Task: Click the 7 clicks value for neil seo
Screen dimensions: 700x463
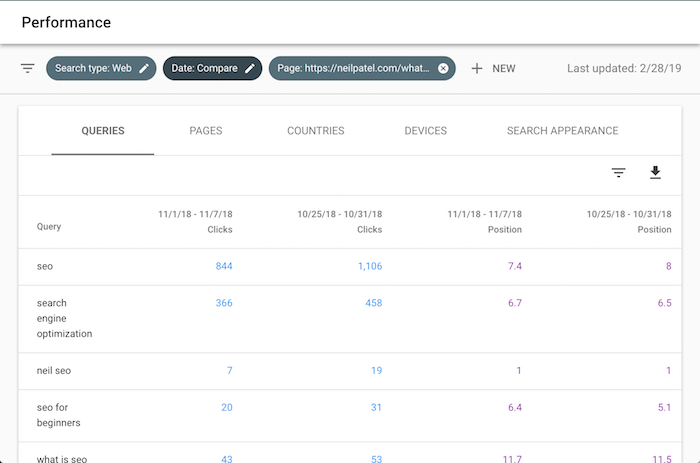Action: pos(229,371)
